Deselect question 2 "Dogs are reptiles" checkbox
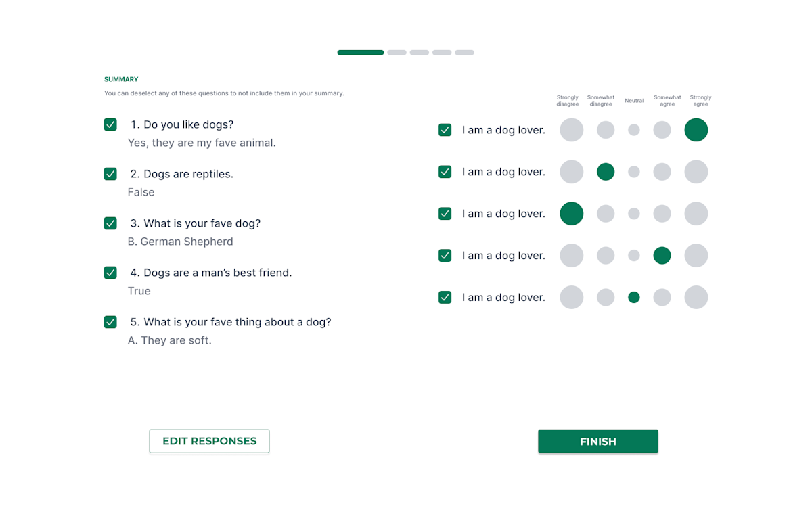 pos(110,174)
